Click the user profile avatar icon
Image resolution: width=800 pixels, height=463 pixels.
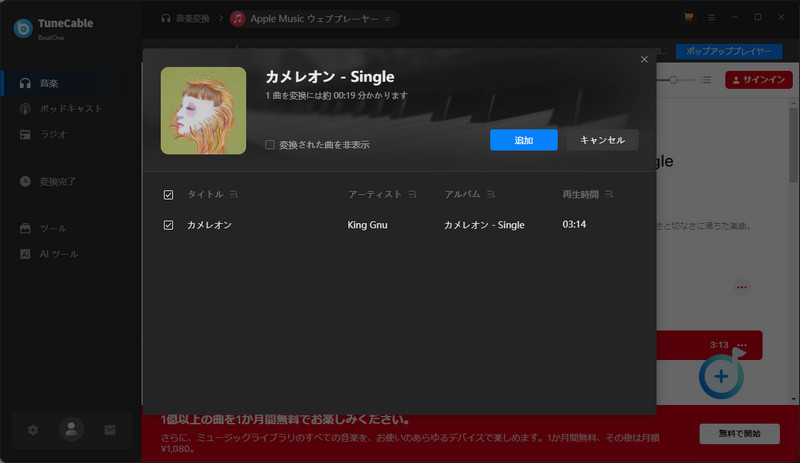[71, 429]
